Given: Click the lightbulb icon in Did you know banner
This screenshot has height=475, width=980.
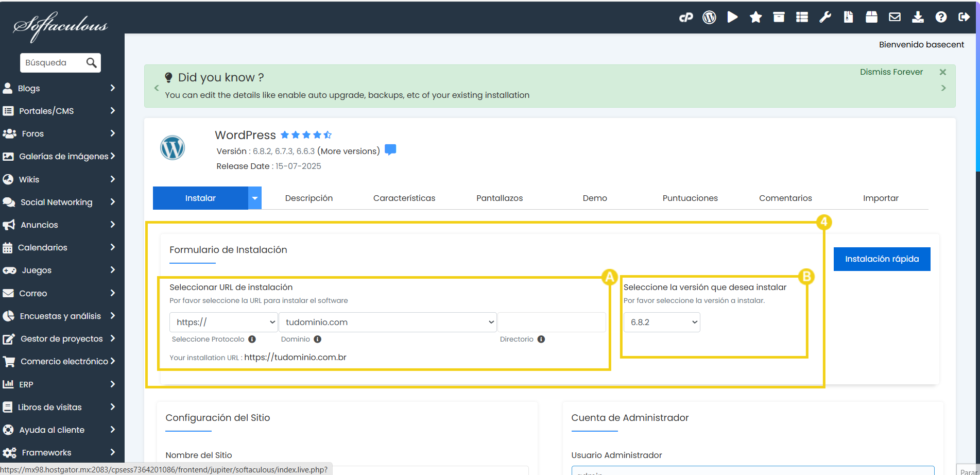Looking at the screenshot, I should [168, 77].
